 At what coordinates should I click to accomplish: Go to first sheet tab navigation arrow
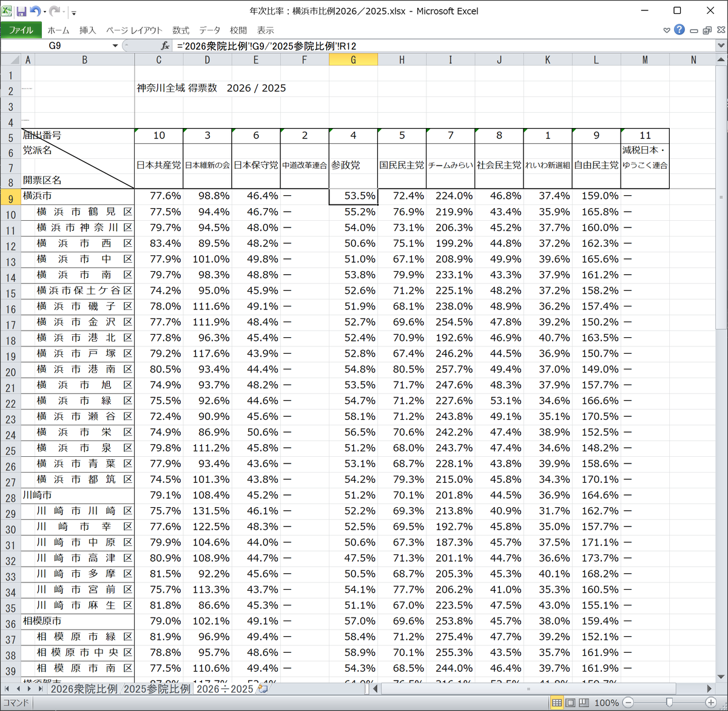(8, 689)
